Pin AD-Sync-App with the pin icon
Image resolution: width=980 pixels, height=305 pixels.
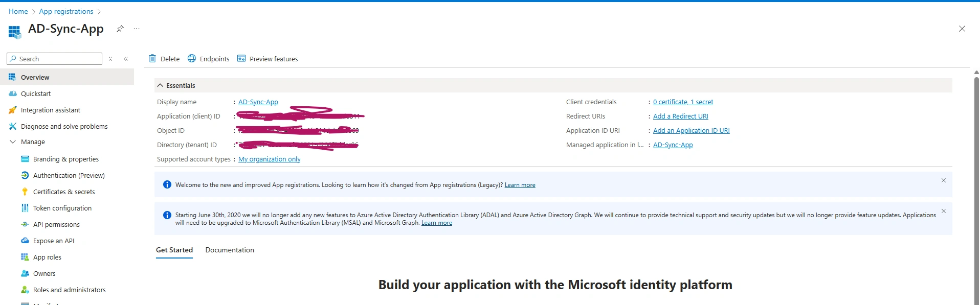[120, 29]
